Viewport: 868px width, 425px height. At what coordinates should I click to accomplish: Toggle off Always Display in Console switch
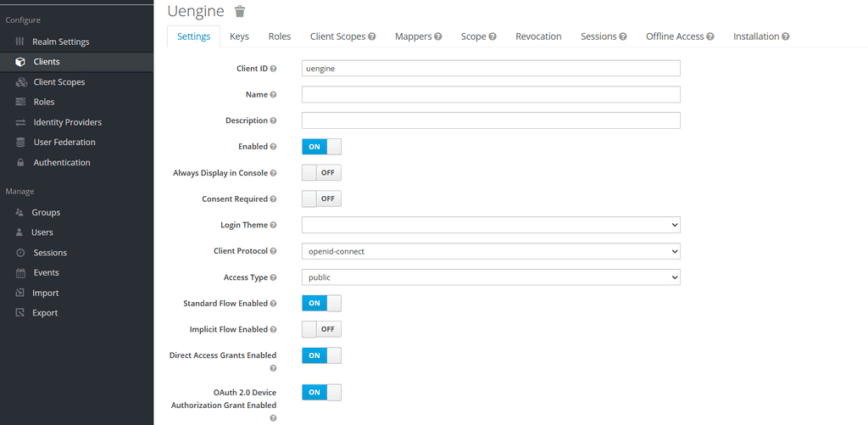(321, 173)
